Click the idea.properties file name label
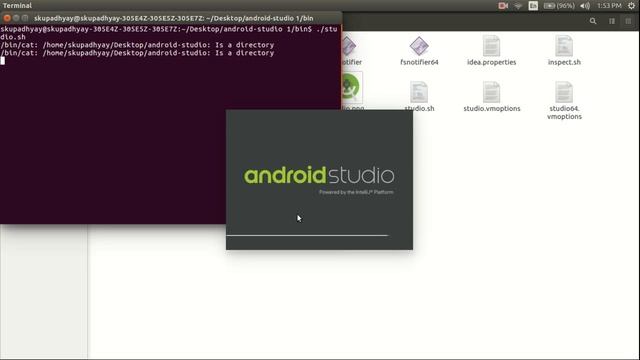 (491, 62)
